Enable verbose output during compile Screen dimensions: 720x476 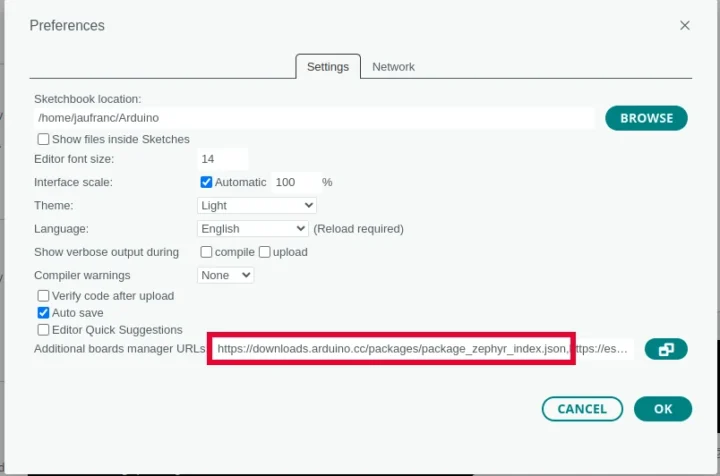coord(207,252)
